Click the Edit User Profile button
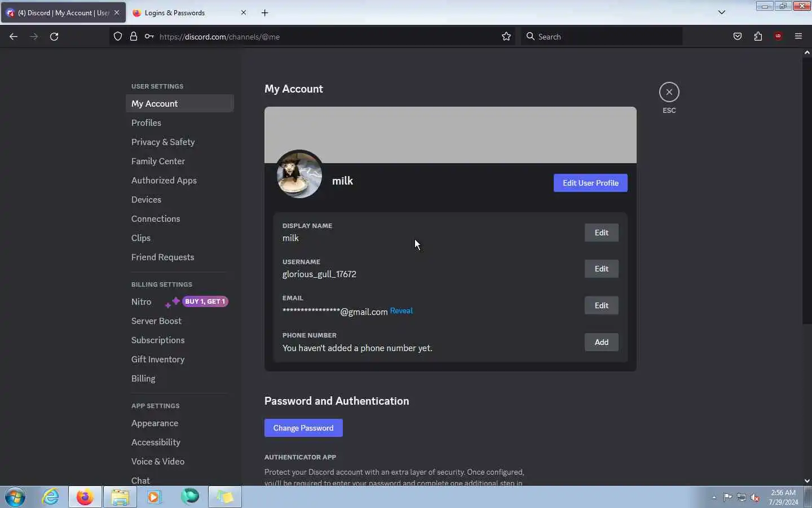 pyautogui.click(x=590, y=183)
